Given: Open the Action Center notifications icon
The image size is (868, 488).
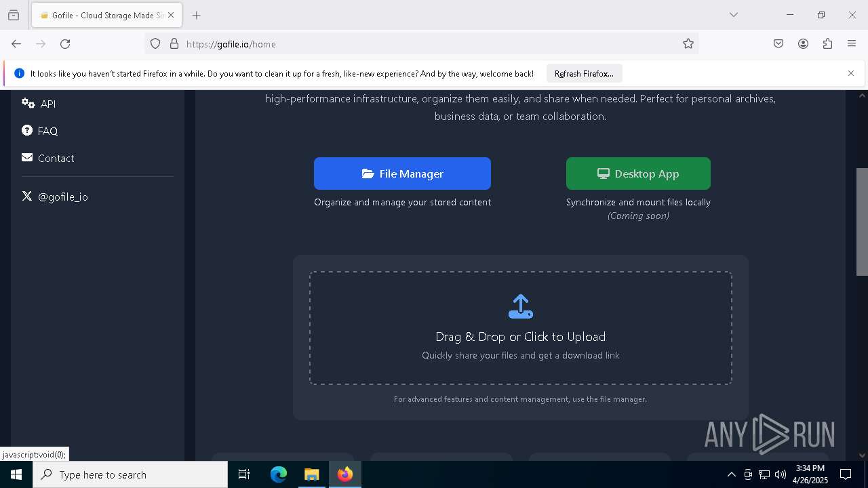Looking at the screenshot, I should coord(846,474).
